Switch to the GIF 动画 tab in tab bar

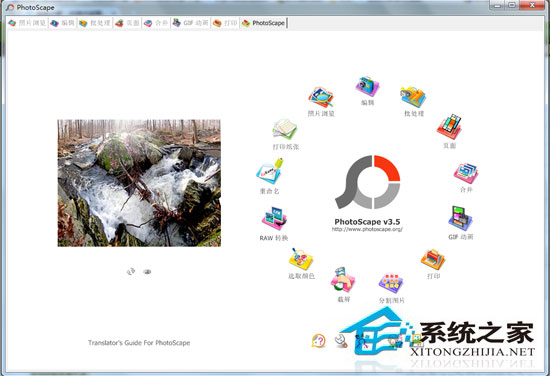190,23
